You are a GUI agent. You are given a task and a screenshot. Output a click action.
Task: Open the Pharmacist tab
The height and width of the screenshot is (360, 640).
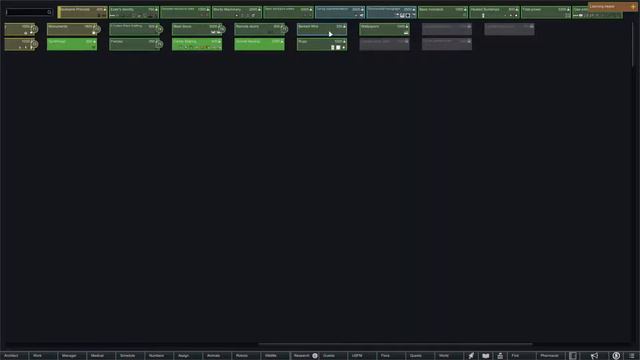(x=550, y=356)
